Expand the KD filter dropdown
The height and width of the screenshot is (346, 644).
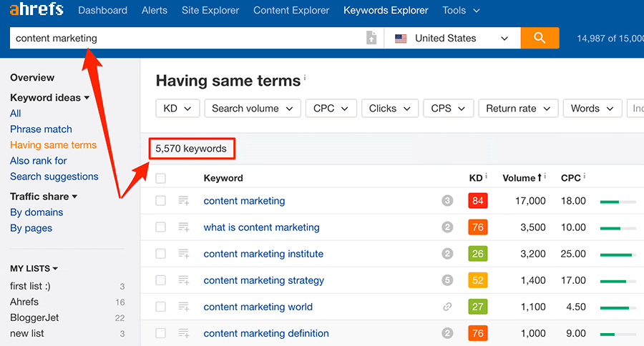coord(177,108)
